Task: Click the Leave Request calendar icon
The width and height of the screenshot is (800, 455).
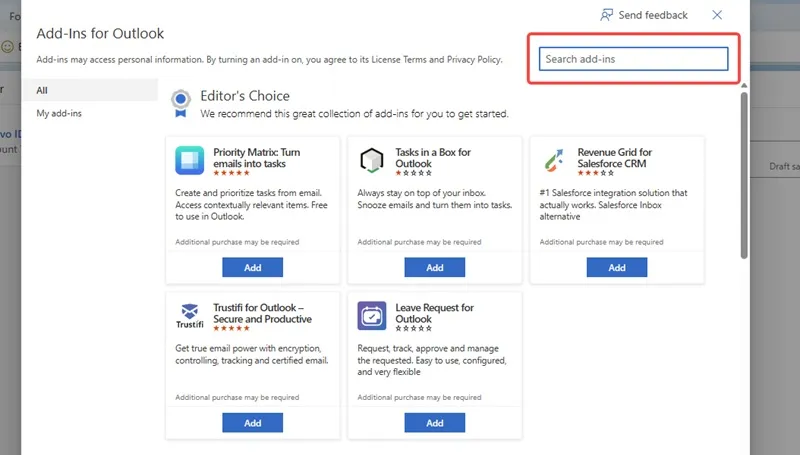Action: tap(371, 316)
